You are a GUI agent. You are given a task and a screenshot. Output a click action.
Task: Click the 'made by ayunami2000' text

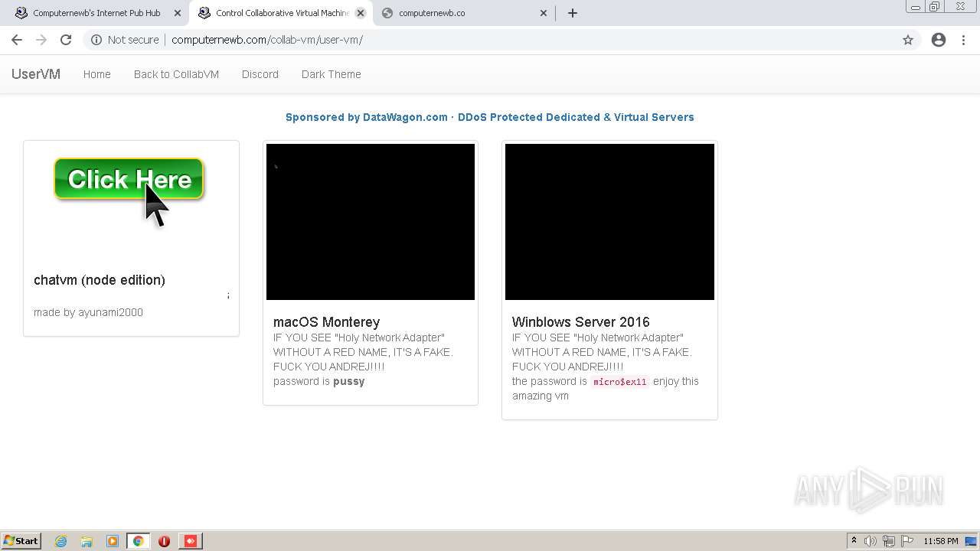point(88,312)
